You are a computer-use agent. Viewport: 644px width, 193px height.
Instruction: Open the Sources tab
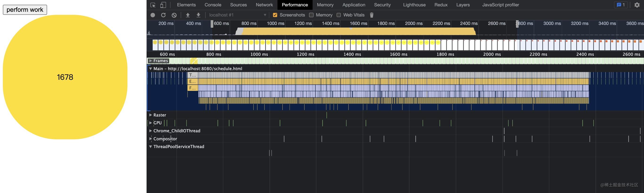[239, 5]
